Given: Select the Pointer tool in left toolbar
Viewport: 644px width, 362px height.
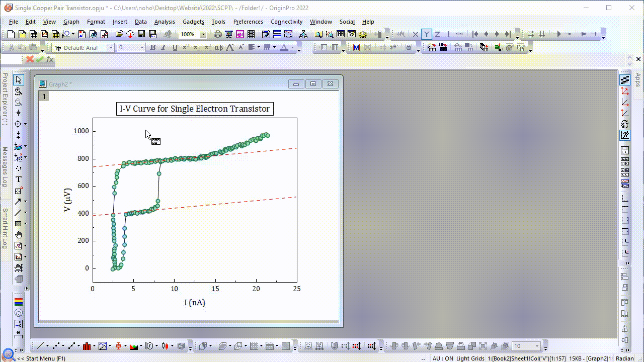Looking at the screenshot, I should (x=19, y=80).
